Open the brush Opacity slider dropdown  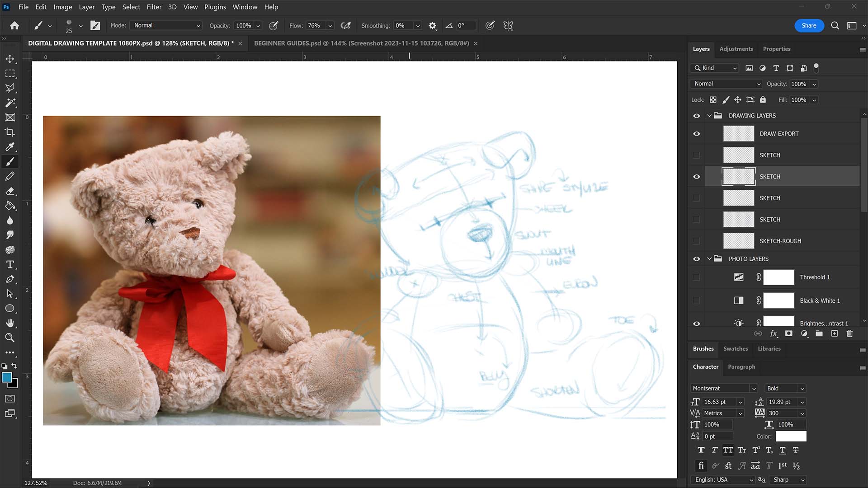[x=258, y=26]
